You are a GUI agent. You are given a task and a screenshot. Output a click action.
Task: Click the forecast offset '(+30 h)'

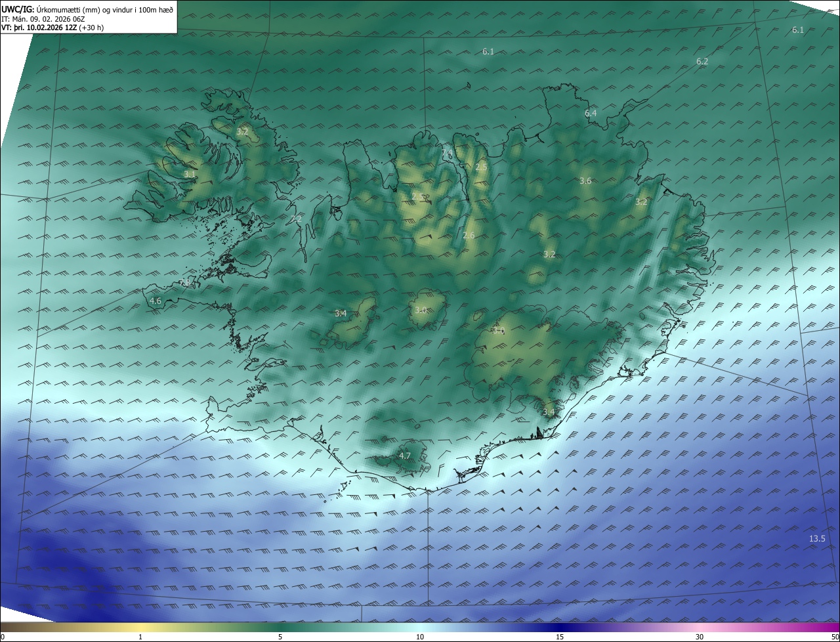pyautogui.click(x=91, y=28)
